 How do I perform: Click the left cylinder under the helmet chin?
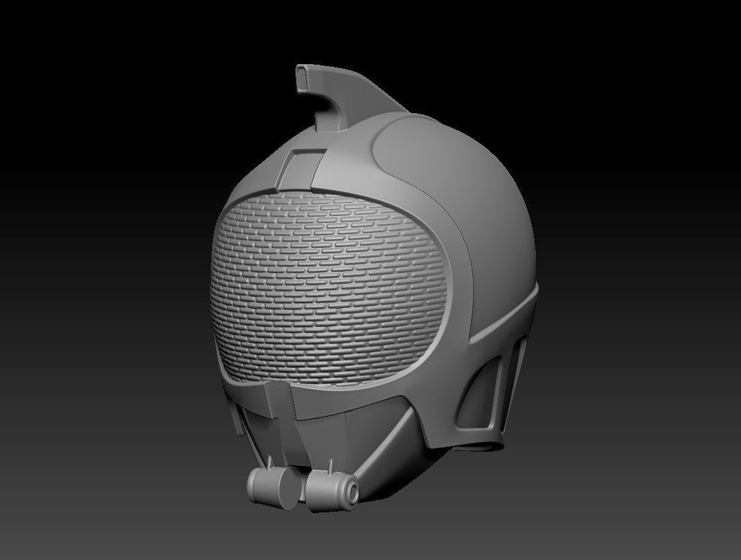tap(274, 488)
